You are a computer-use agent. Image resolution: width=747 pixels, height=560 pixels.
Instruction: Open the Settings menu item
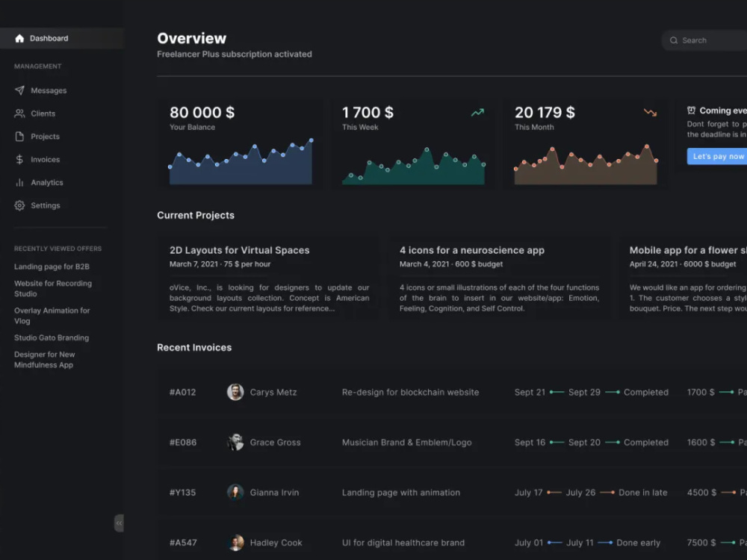point(46,205)
